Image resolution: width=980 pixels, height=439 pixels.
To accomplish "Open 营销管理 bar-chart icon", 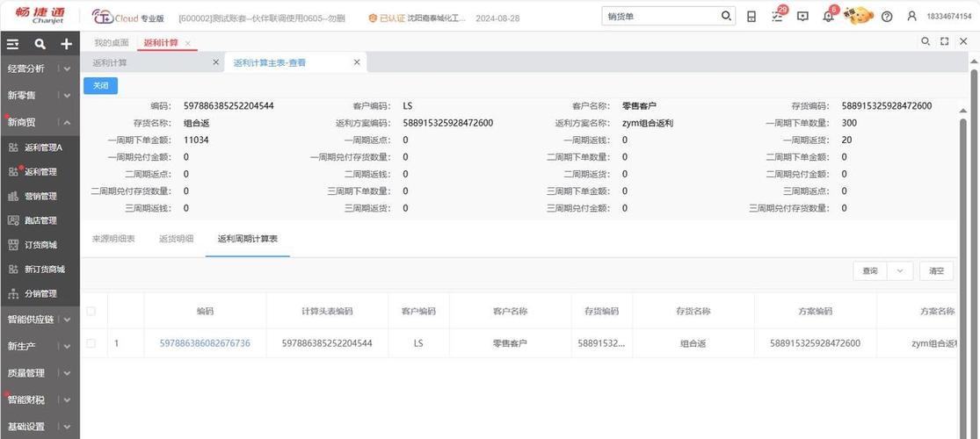I will click(14, 196).
